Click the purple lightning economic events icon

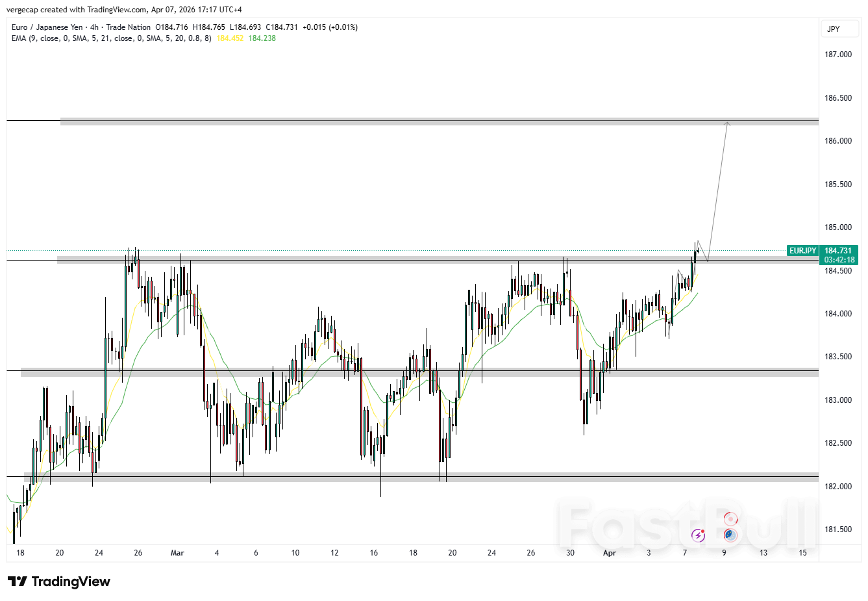click(x=698, y=535)
